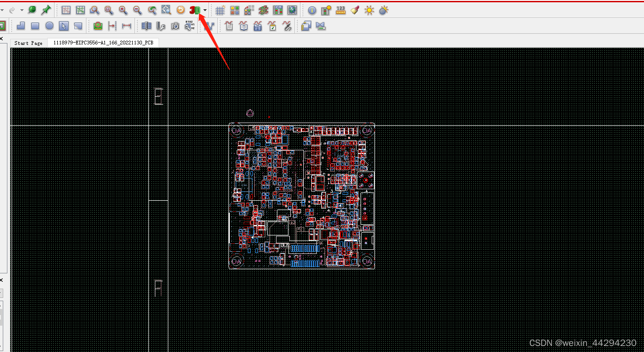Zoom out with the minus magnifier
This screenshot has width=644, height=352.
pyautogui.click(x=137, y=10)
